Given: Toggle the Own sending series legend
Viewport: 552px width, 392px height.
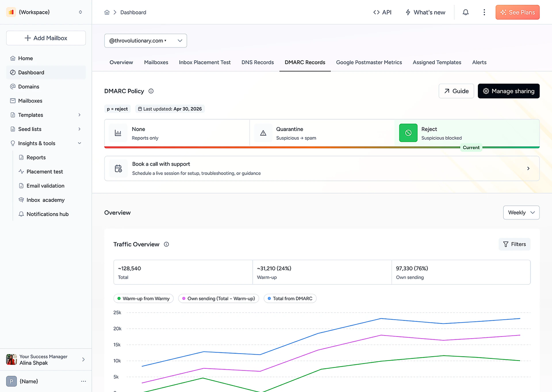Looking at the screenshot, I should coord(219,299).
